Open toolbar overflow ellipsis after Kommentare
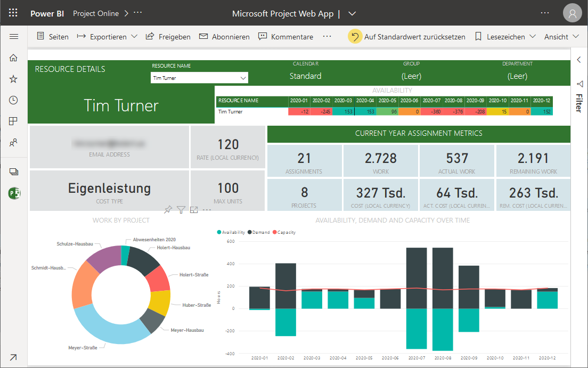This screenshot has height=368, width=588. point(327,36)
